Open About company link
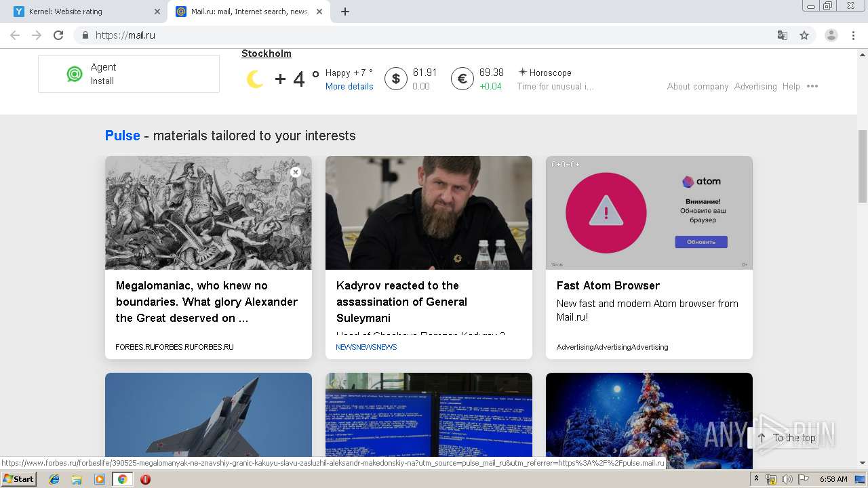 click(x=698, y=86)
